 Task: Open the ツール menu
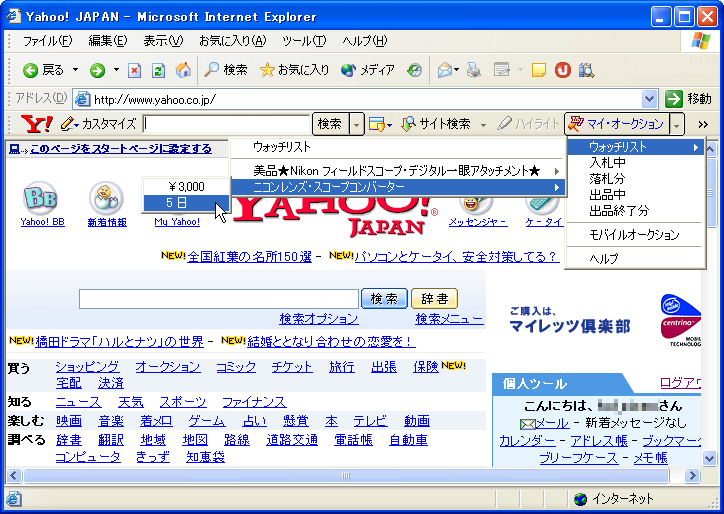(x=304, y=41)
